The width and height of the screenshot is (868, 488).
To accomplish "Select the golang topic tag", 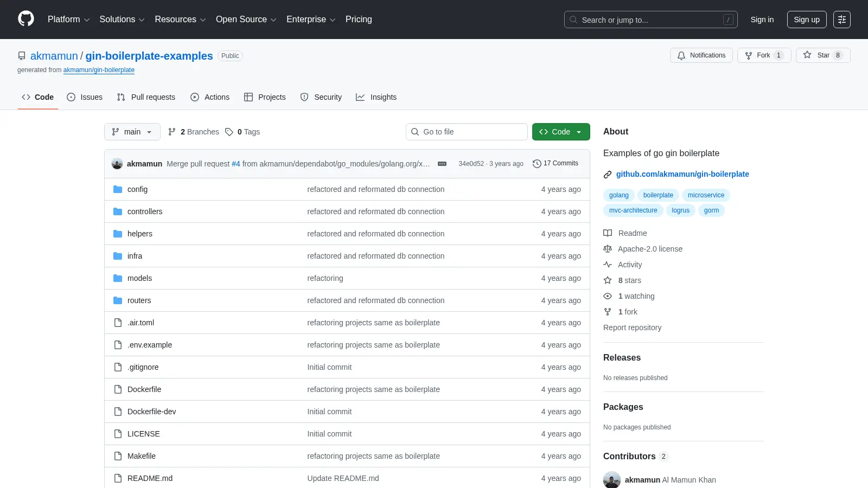I will [618, 195].
